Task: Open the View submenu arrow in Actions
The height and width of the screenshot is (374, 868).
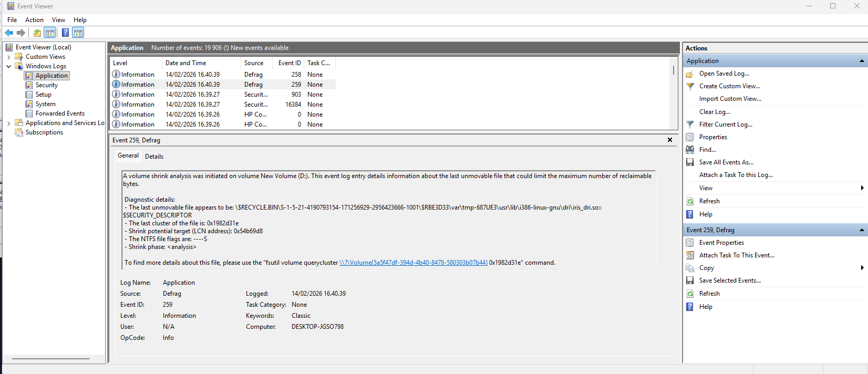Action: coord(862,188)
